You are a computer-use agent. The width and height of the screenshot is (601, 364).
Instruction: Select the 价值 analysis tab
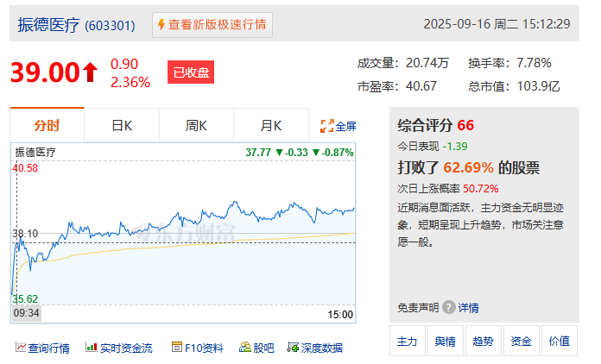tap(560, 341)
